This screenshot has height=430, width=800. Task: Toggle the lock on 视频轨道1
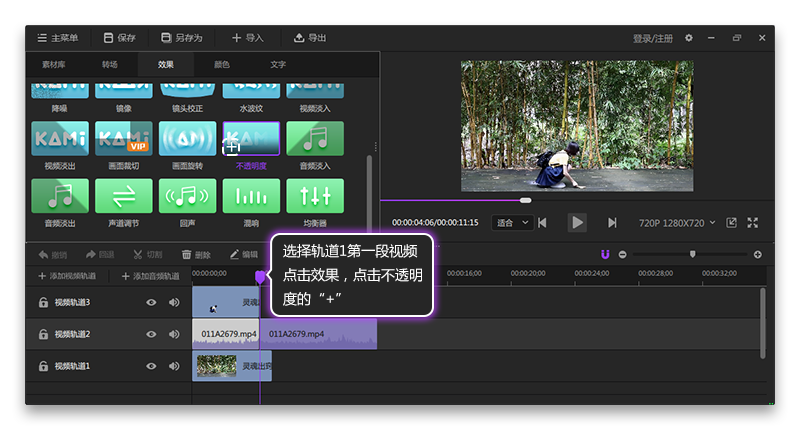pos(43,366)
